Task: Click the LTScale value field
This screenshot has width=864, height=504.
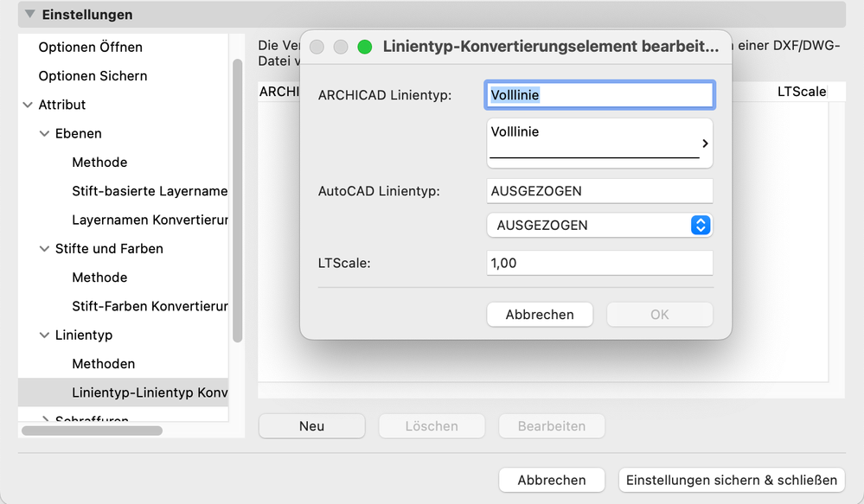Action: pos(599,263)
